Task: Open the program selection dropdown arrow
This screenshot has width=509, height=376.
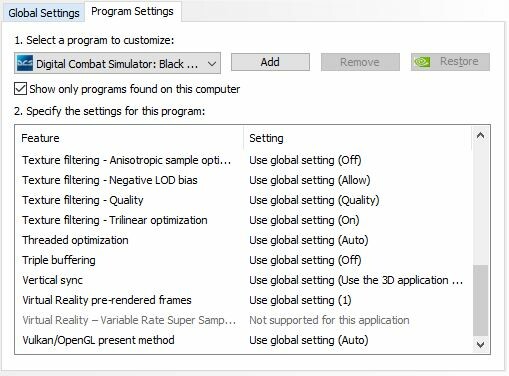Action: click(212, 63)
